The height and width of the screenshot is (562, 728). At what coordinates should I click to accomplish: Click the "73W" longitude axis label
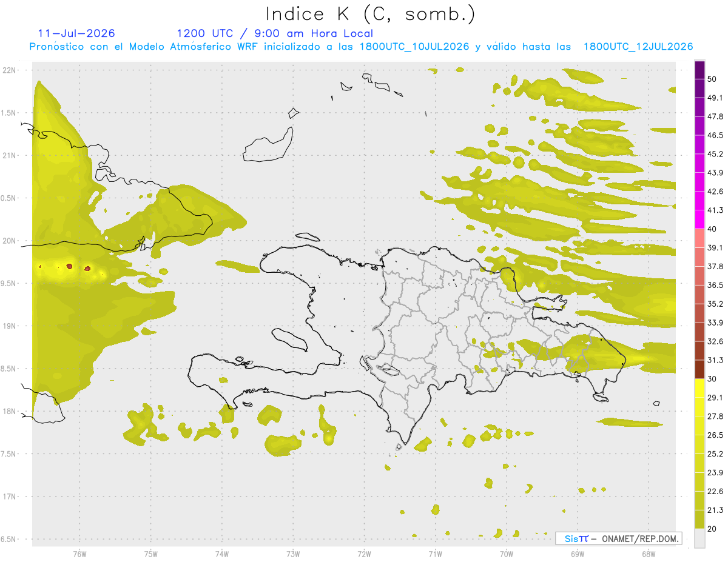tap(293, 554)
